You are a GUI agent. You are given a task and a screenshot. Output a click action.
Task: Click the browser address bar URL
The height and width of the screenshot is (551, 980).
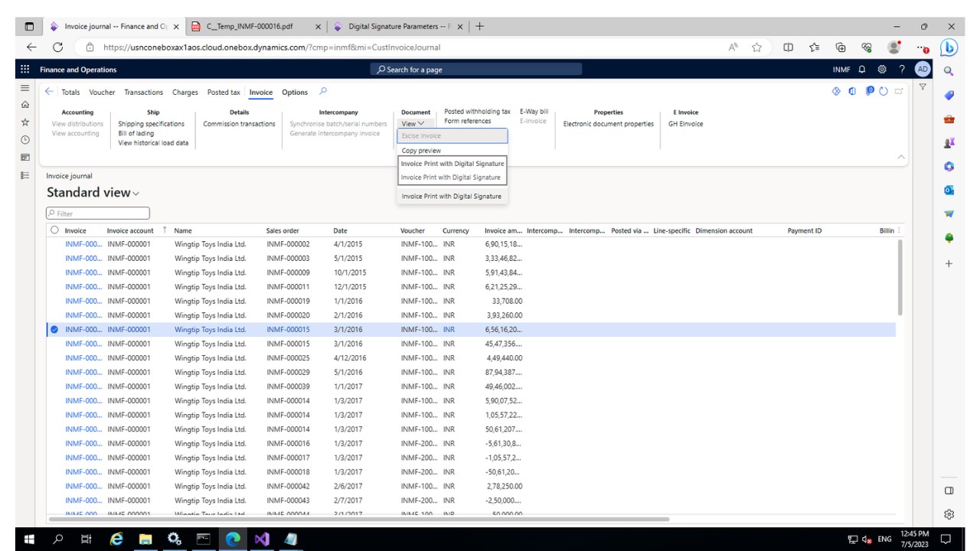click(x=271, y=47)
